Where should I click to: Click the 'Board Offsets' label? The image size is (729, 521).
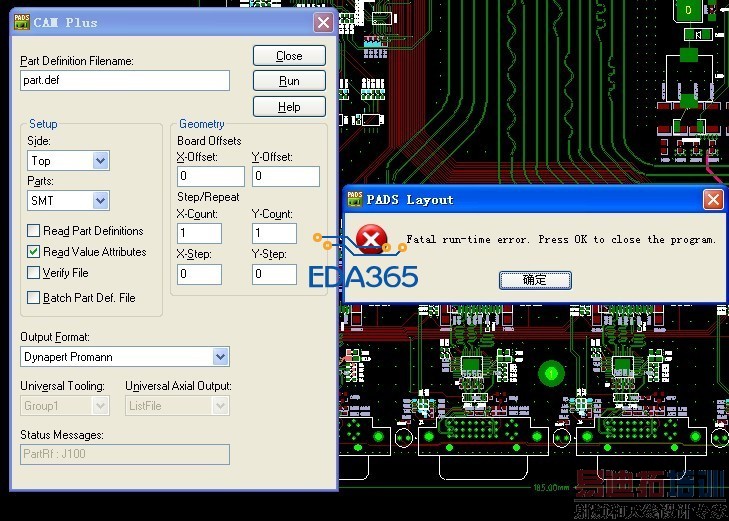209,141
